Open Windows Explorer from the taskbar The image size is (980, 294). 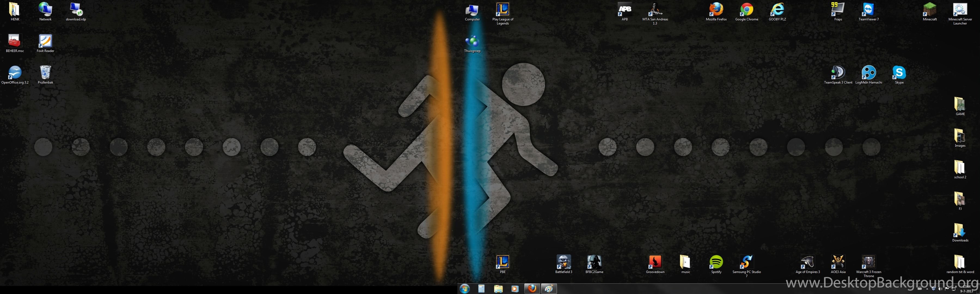[x=498, y=289]
